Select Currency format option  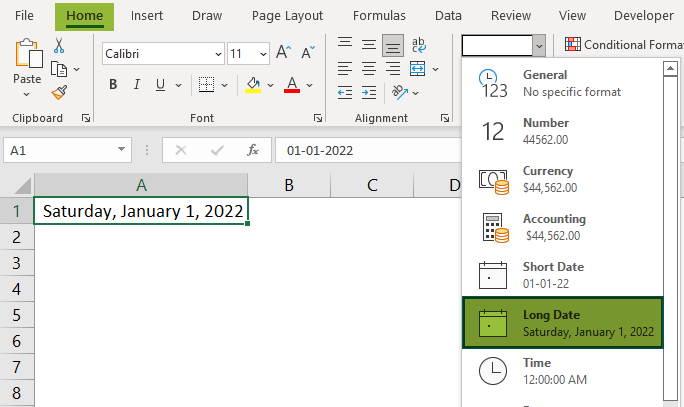pyautogui.click(x=562, y=179)
